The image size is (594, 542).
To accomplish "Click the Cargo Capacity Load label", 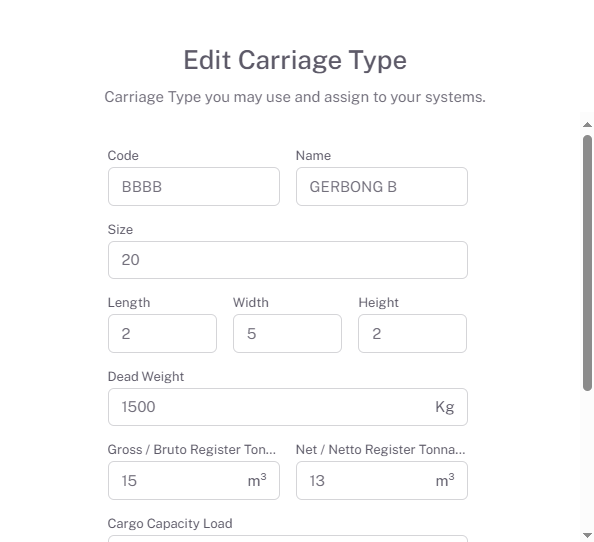I will [170, 523].
